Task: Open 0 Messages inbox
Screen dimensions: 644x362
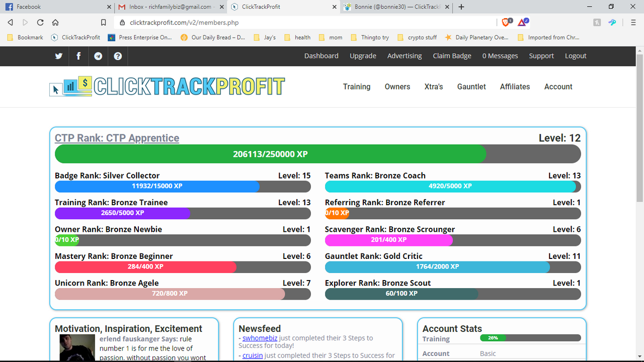Action: 500,56
